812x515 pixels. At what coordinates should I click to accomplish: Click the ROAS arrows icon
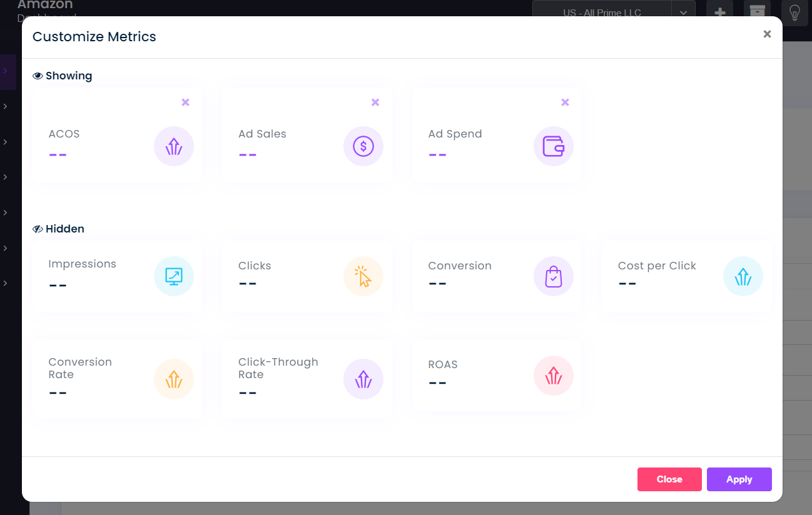554,376
